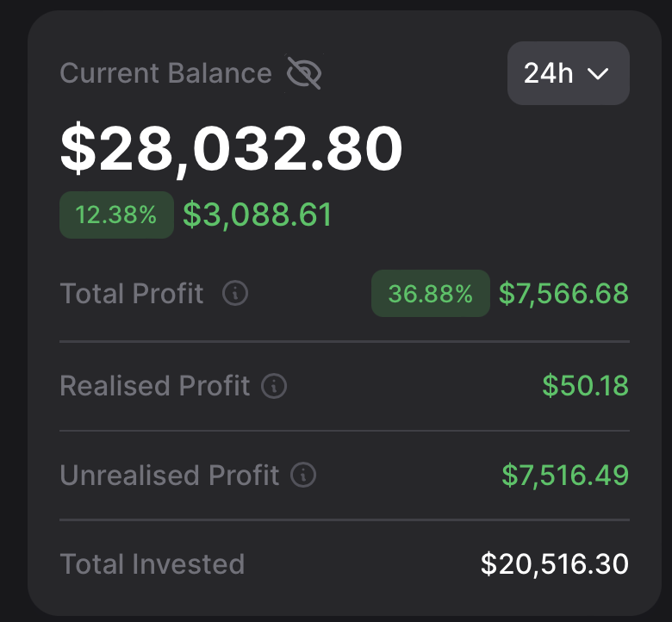Click the $7,516.49 unrealised profit value

click(x=565, y=475)
